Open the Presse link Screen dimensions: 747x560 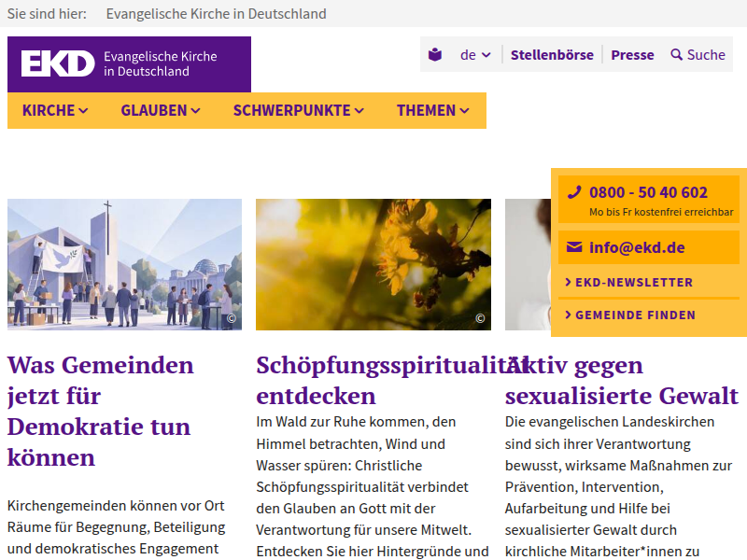click(x=632, y=55)
